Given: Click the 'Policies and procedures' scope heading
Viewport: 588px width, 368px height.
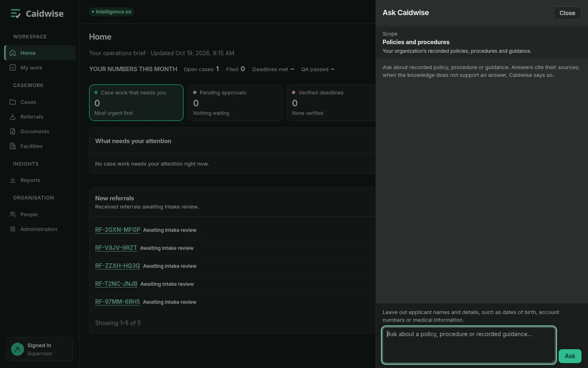Looking at the screenshot, I should (416, 42).
